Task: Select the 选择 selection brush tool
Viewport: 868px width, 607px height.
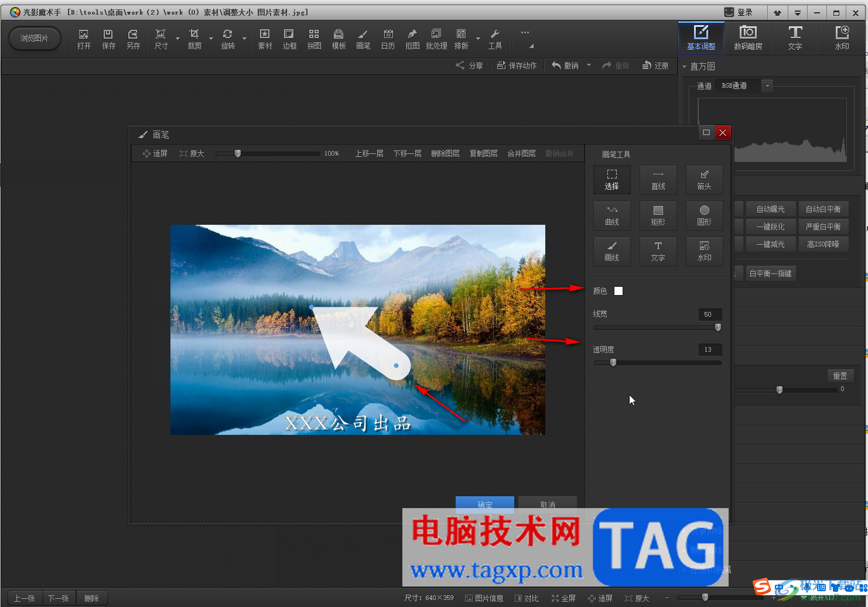Action: coord(612,180)
